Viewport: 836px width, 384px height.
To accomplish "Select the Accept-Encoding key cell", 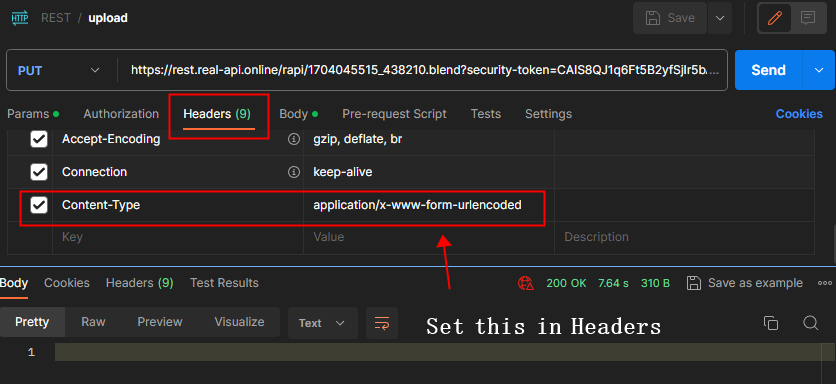I will click(178, 139).
